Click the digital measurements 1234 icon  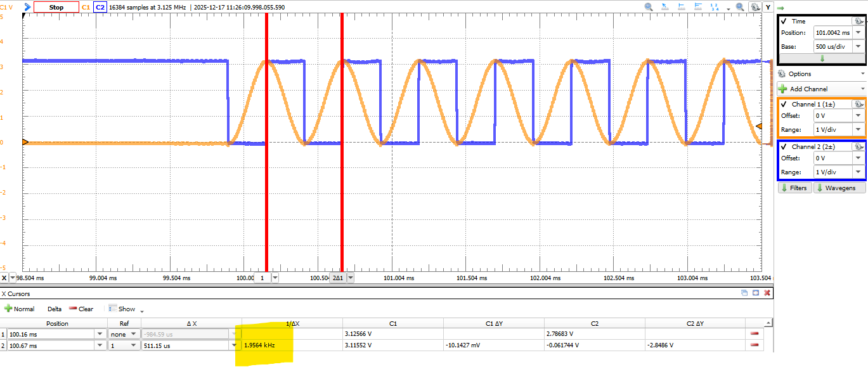(715, 7)
